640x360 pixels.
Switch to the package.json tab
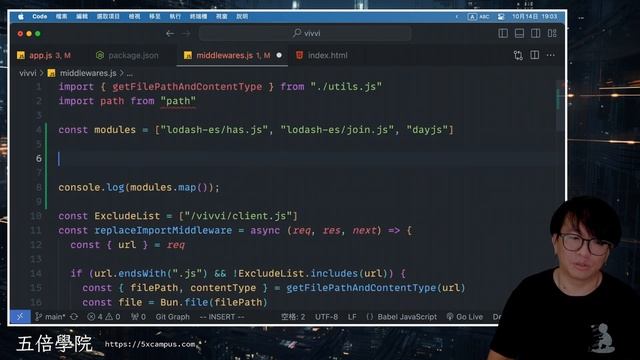click(127, 55)
